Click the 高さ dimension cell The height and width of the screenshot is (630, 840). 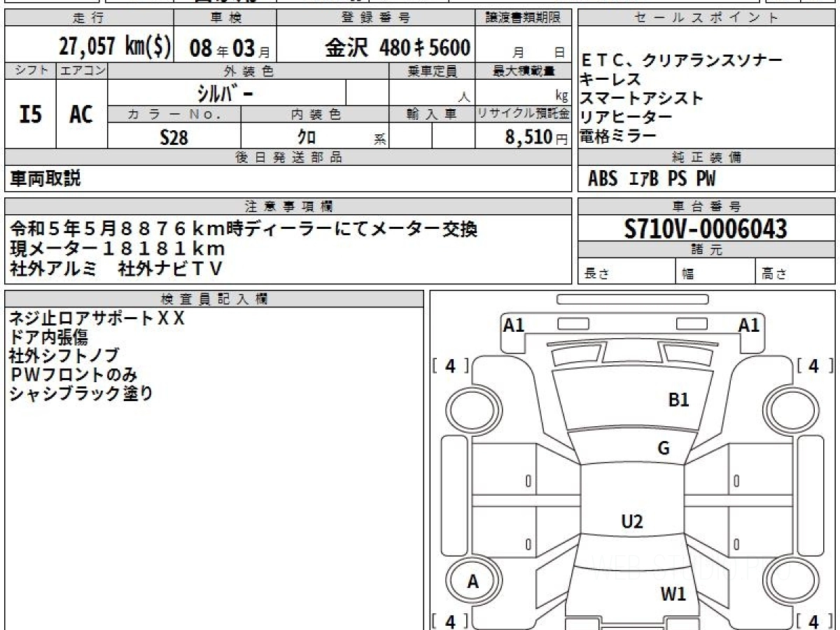(796, 272)
